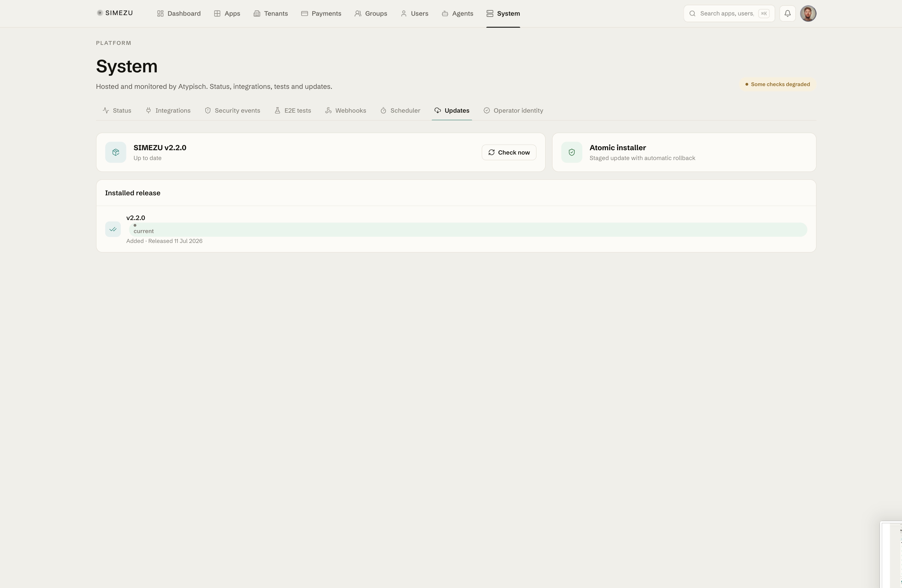Screen dimensions: 902x588
Task: Click the Up to date status text
Action: point(147,158)
